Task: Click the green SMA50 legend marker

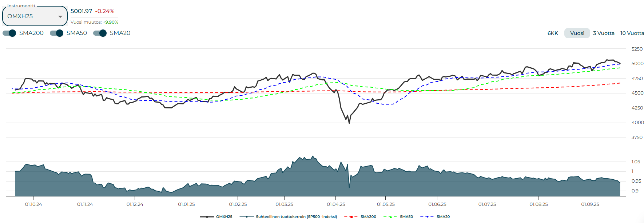Action: click(390, 217)
